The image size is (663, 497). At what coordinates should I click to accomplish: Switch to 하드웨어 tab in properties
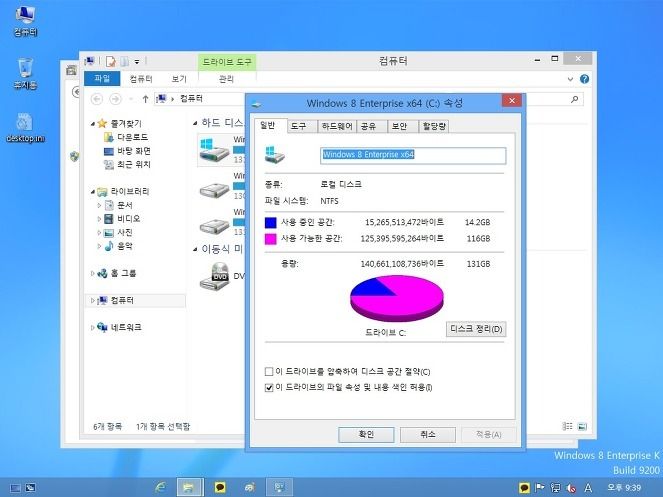(337, 126)
